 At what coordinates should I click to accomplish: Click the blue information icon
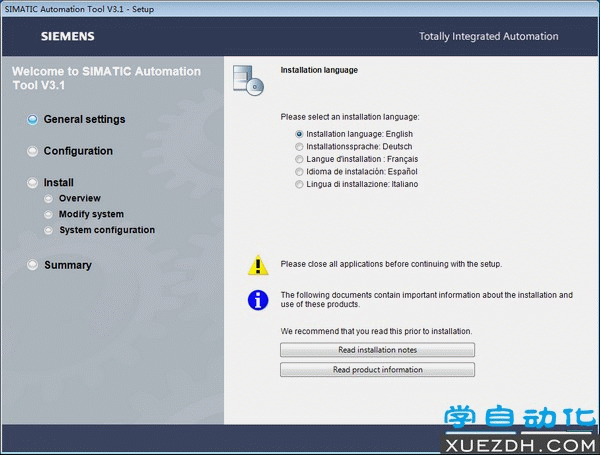(258, 300)
